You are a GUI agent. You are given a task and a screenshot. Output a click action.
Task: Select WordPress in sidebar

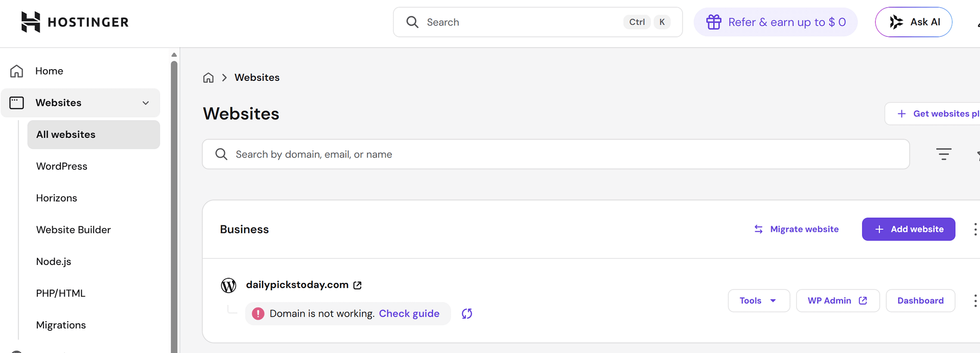click(62, 166)
